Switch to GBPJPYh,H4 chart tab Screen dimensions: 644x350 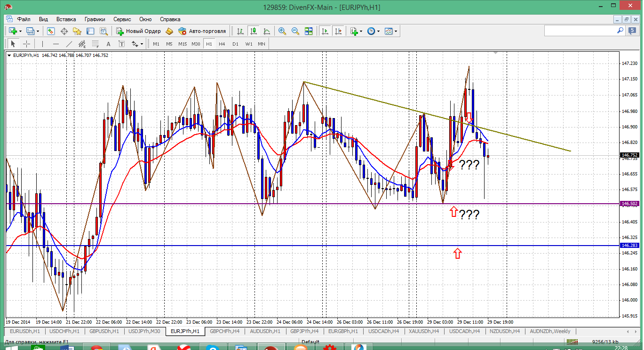tap(304, 331)
